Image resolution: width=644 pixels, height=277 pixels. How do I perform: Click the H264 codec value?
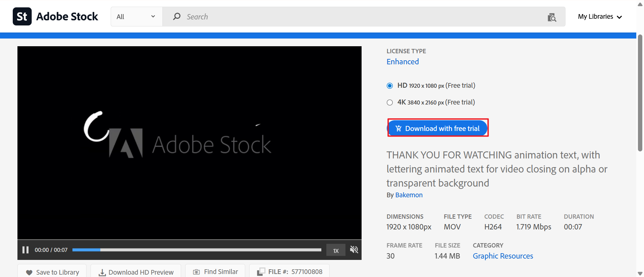point(493,227)
